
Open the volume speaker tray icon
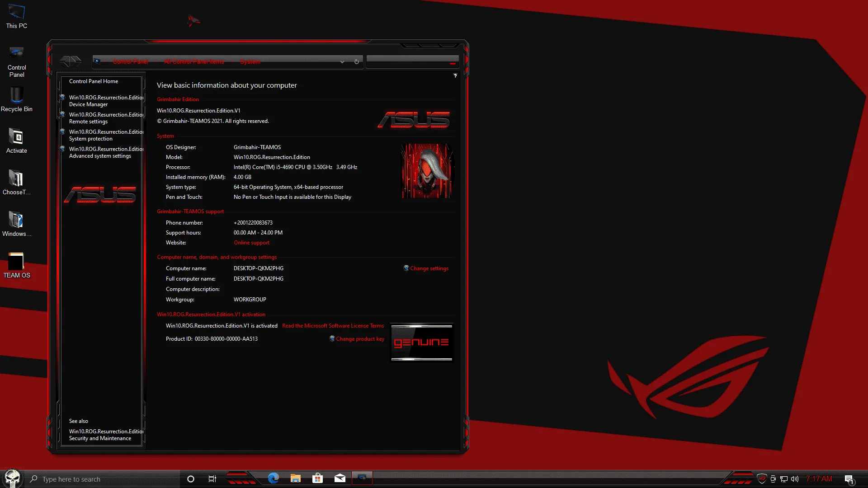tap(795, 479)
